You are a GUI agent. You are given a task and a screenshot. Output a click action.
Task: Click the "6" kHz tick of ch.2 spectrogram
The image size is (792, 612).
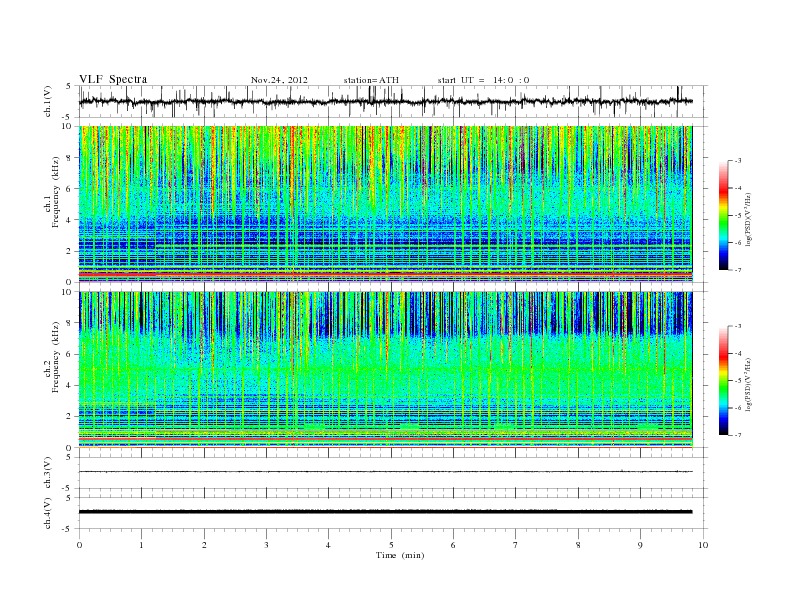(x=69, y=354)
